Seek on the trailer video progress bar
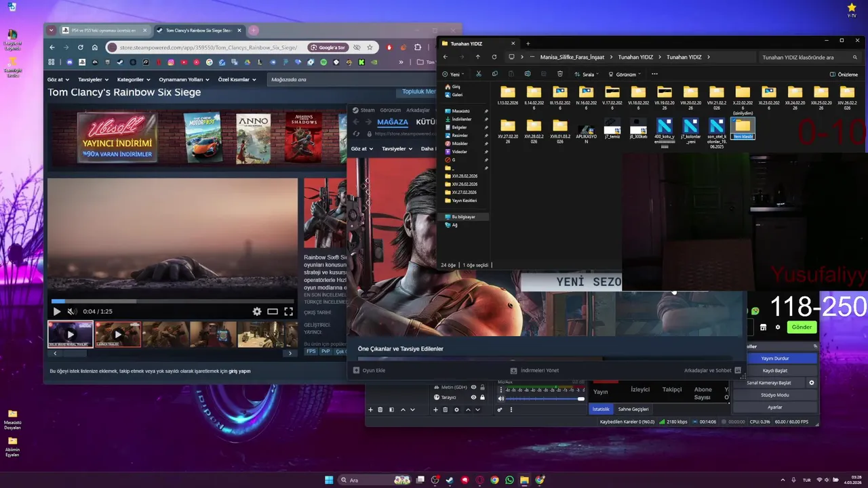Viewport: 868px width, 488px height. tap(172, 301)
